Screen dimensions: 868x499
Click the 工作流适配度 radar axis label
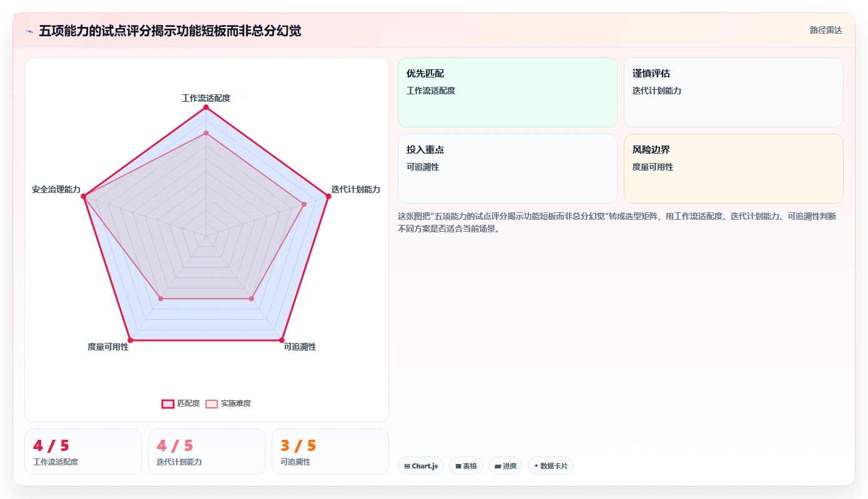(206, 98)
